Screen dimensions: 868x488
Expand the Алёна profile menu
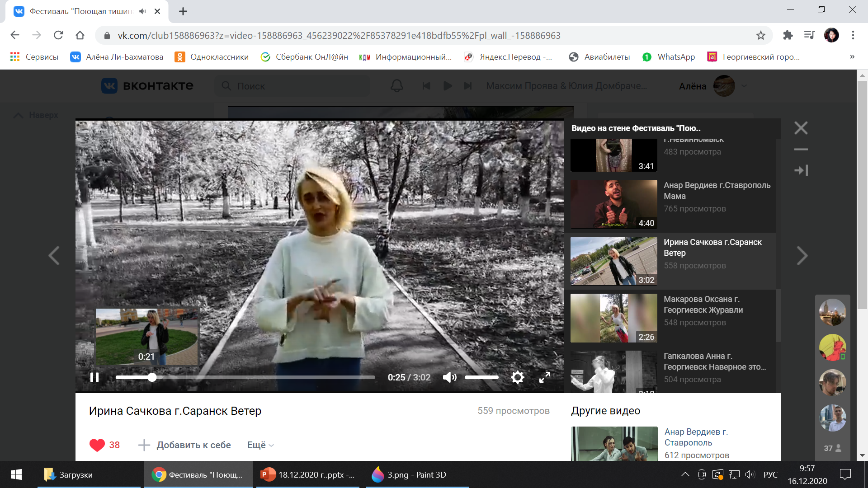(712, 86)
